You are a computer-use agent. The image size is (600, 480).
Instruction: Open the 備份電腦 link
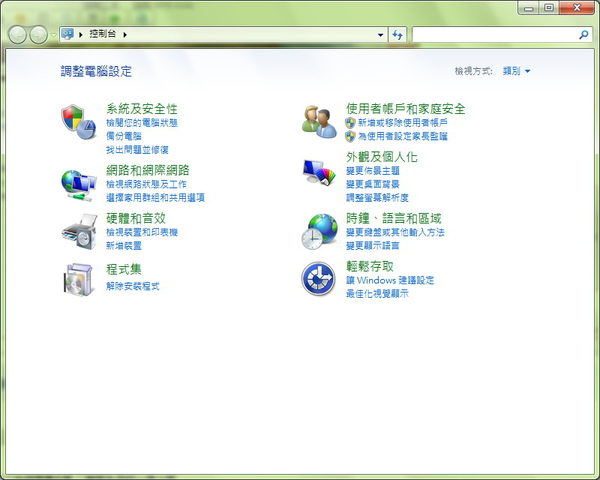(124, 136)
